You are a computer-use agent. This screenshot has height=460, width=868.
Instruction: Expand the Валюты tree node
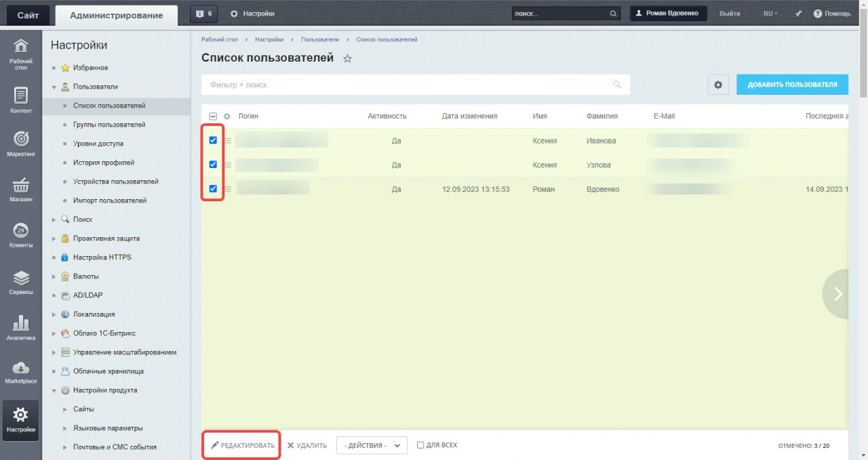click(54, 276)
